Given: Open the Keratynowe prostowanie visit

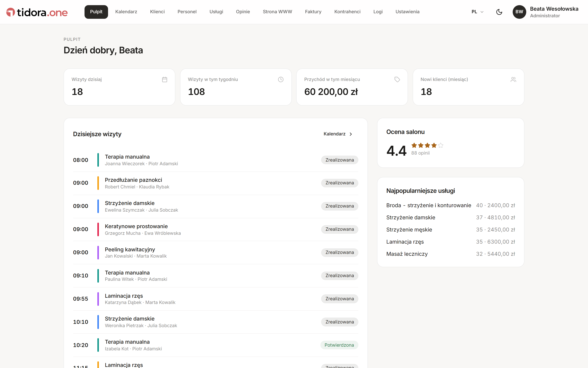Looking at the screenshot, I should pos(216,229).
